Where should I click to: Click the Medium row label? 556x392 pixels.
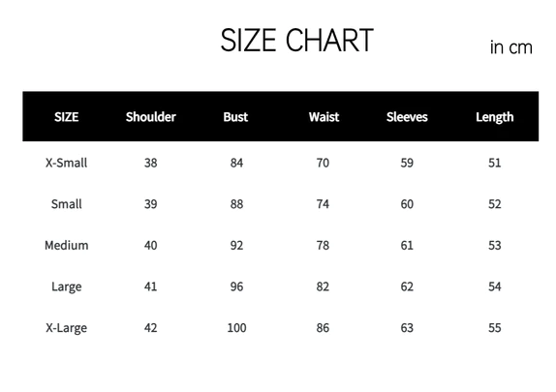coord(66,245)
